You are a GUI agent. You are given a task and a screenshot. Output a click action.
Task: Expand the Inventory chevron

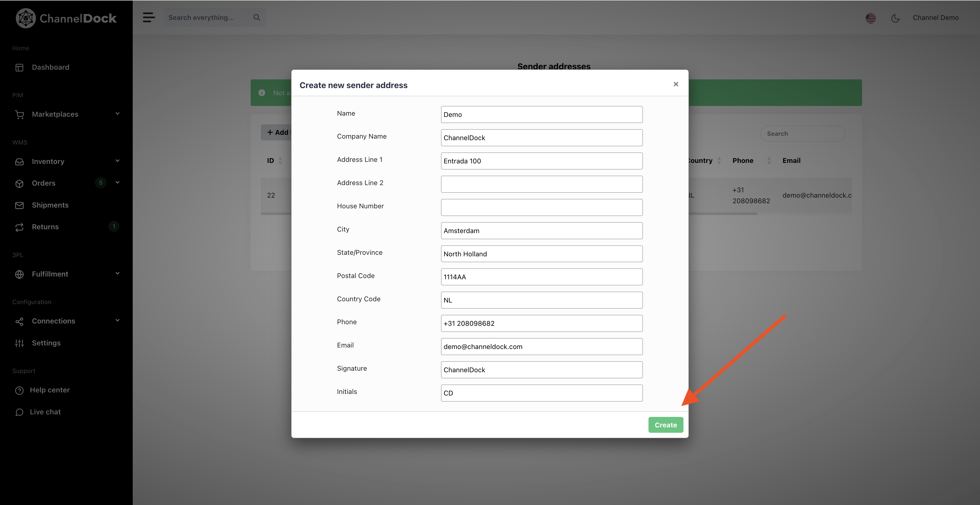118,161
